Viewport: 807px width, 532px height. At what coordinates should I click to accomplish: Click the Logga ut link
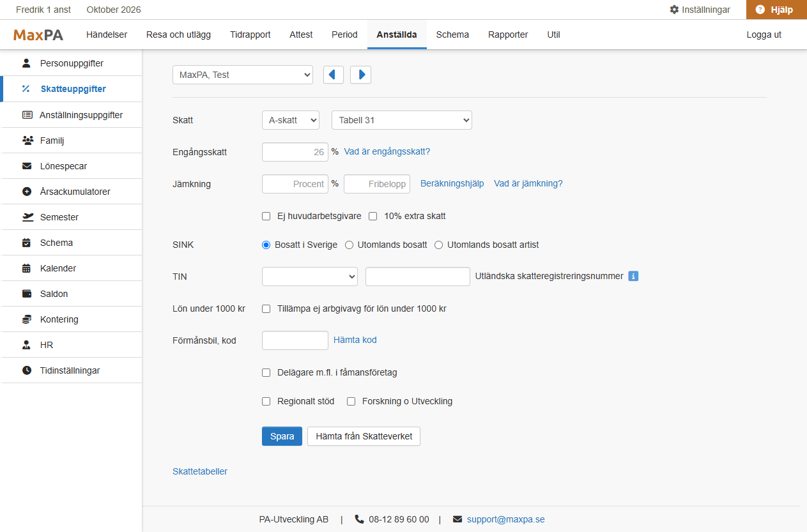pos(764,34)
